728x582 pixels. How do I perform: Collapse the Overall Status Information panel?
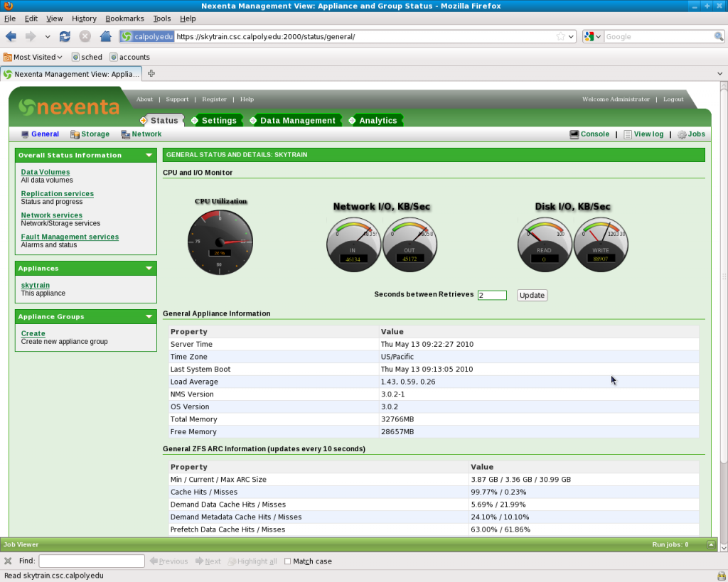(149, 156)
